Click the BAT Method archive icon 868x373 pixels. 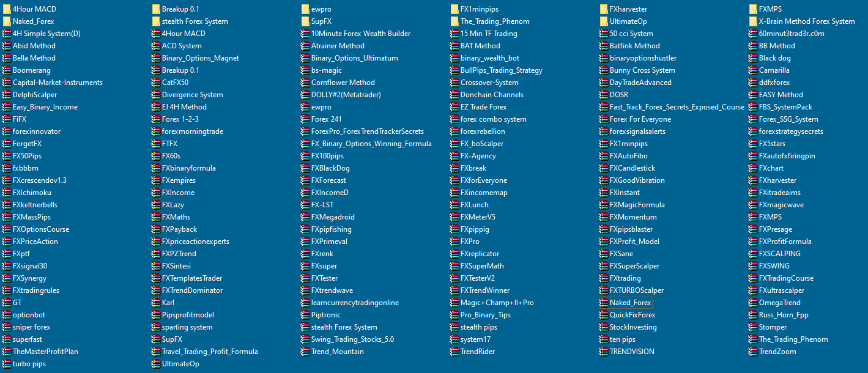(454, 46)
